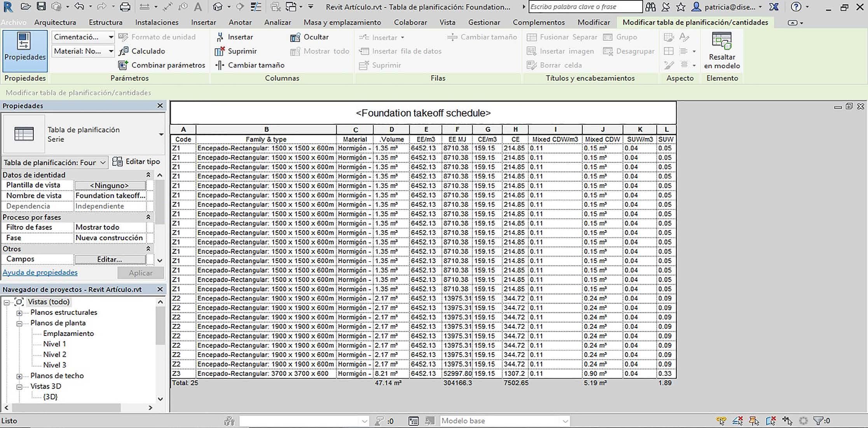Click the Print icon in Quick Access toolbar

tap(125, 7)
